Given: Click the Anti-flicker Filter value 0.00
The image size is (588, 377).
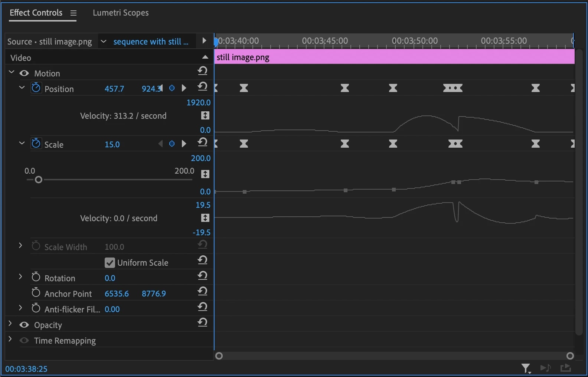Looking at the screenshot, I should pyautogui.click(x=112, y=309).
